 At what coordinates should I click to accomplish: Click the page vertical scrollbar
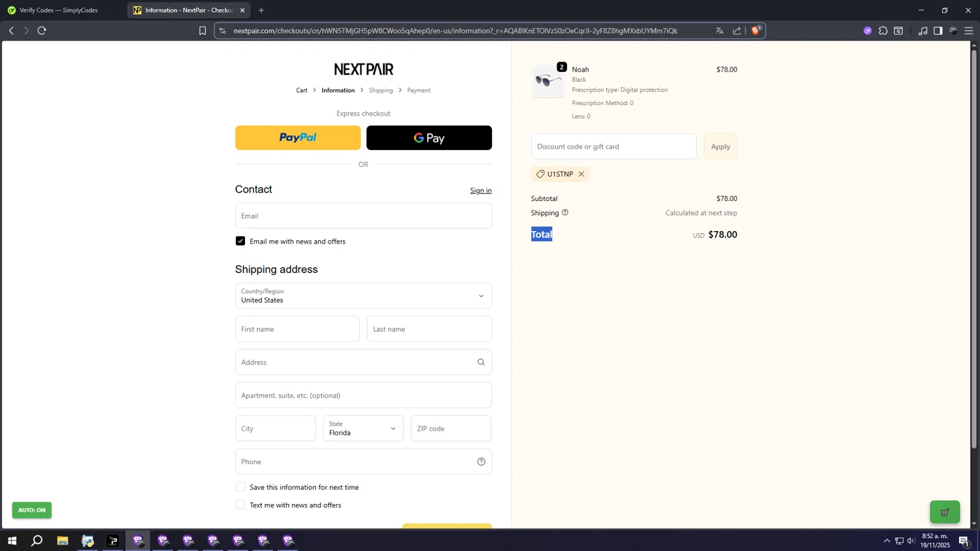(x=974, y=248)
